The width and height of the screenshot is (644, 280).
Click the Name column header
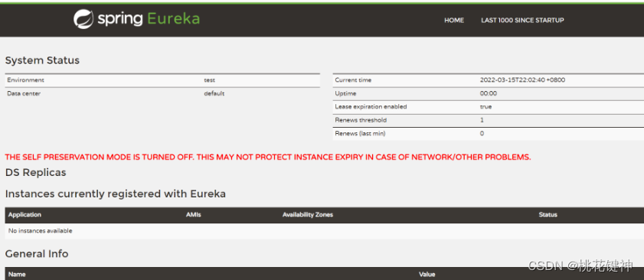coord(16,274)
